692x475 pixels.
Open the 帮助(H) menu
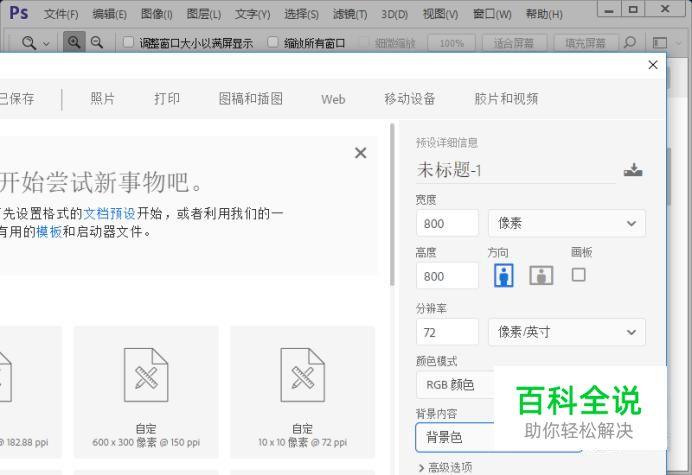point(544,14)
